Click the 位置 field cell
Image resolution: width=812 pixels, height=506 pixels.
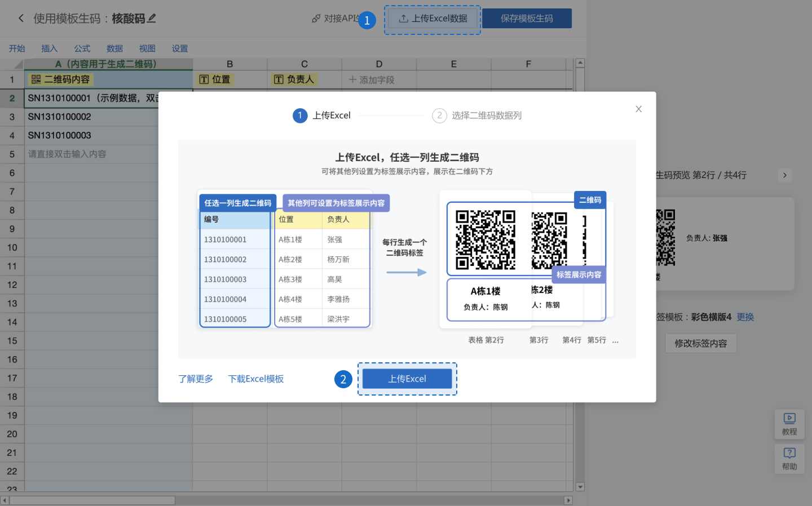point(230,79)
